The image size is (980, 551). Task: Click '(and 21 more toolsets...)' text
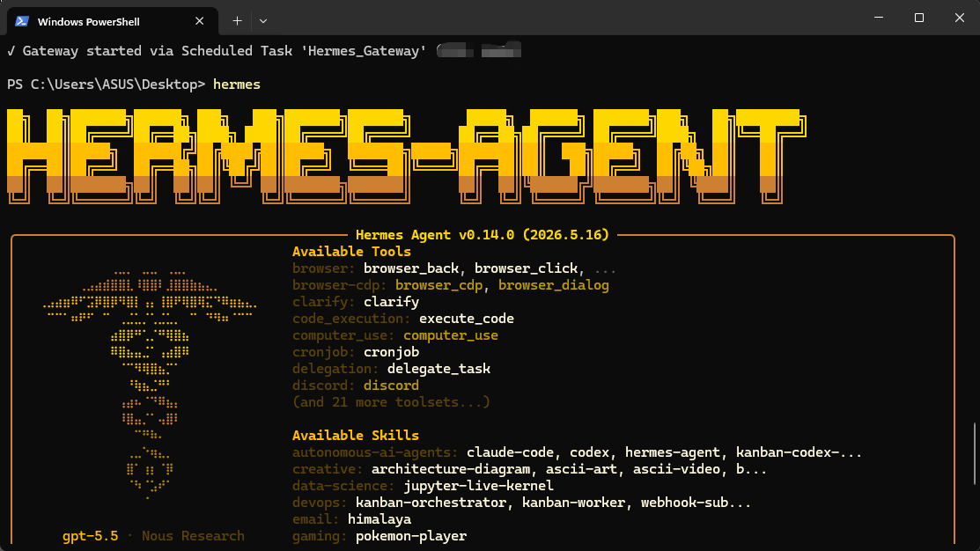[391, 402]
